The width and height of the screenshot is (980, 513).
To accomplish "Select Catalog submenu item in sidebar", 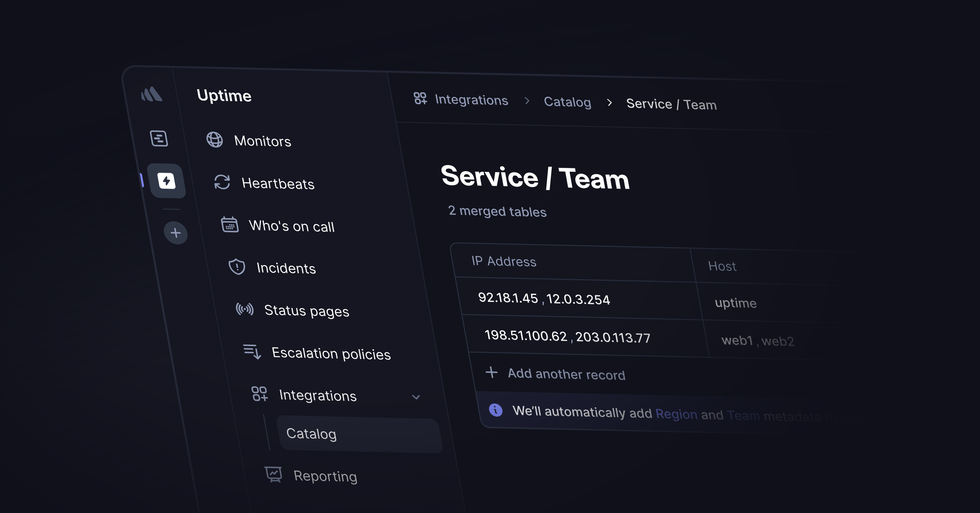I will (x=312, y=434).
